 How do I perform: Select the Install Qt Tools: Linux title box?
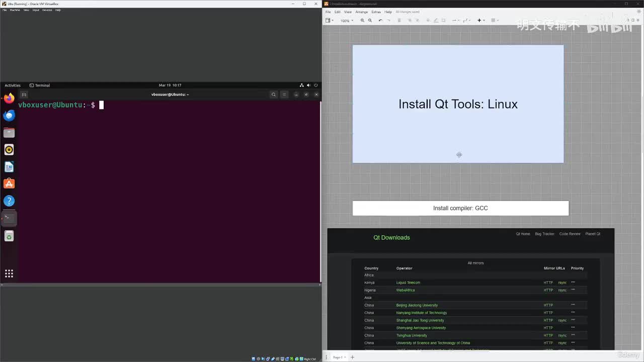pos(458,104)
